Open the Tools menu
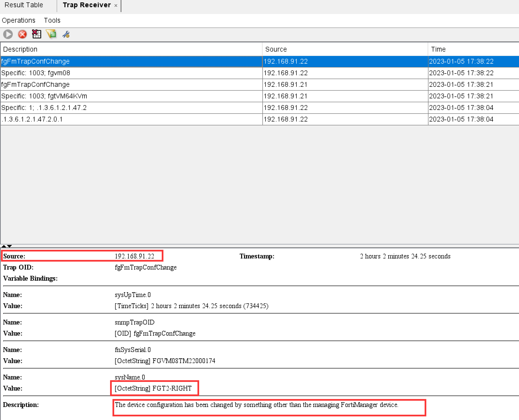The width and height of the screenshot is (519, 420). (52, 20)
